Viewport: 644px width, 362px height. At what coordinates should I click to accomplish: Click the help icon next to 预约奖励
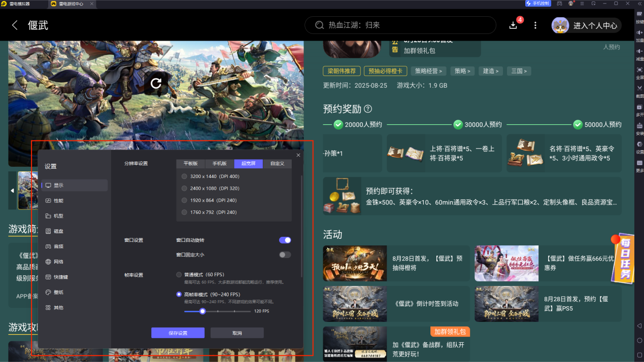(x=368, y=109)
